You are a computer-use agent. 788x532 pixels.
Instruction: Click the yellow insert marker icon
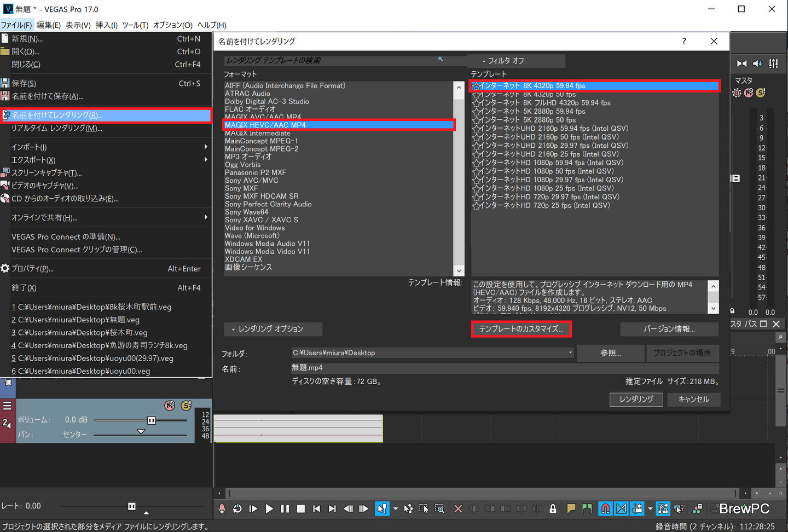point(571,508)
